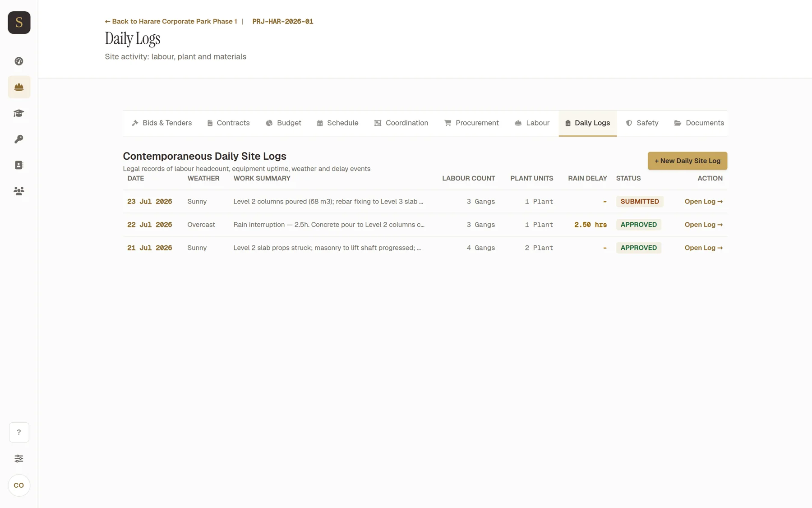This screenshot has width=812, height=508.
Task: Click the APPROVED badge for 21 Jul 2026
Action: (639, 248)
